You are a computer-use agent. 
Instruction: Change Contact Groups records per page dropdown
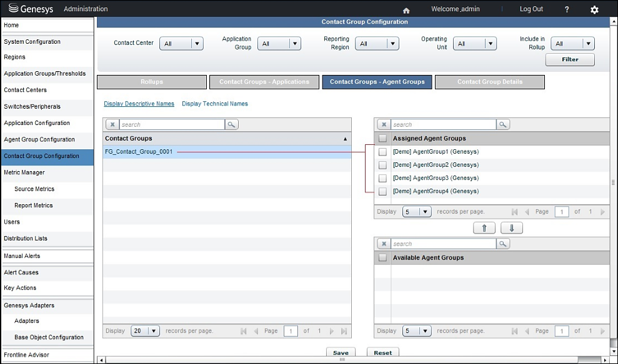(x=145, y=331)
